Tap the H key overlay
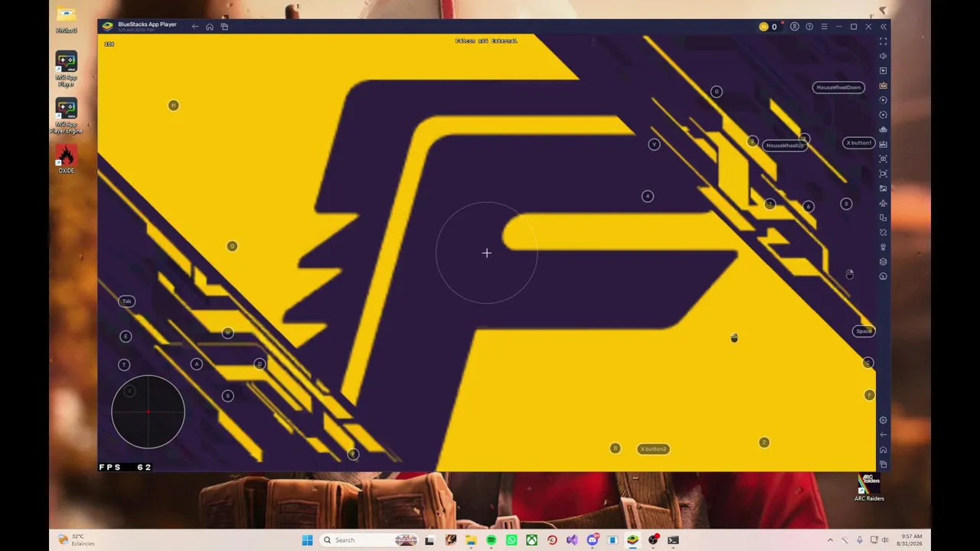Viewport: 980px width, 551px height. 173,105
